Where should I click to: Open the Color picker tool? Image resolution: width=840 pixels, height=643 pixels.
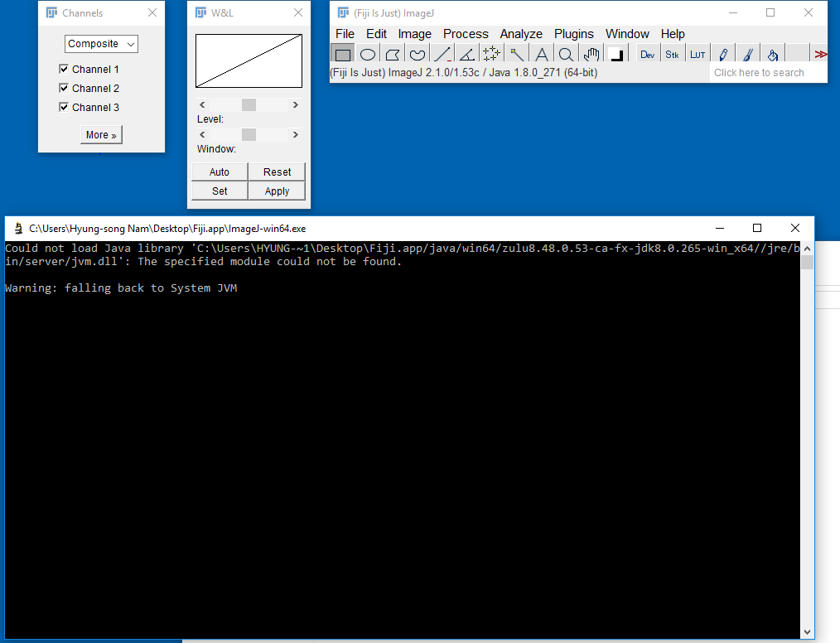point(616,54)
